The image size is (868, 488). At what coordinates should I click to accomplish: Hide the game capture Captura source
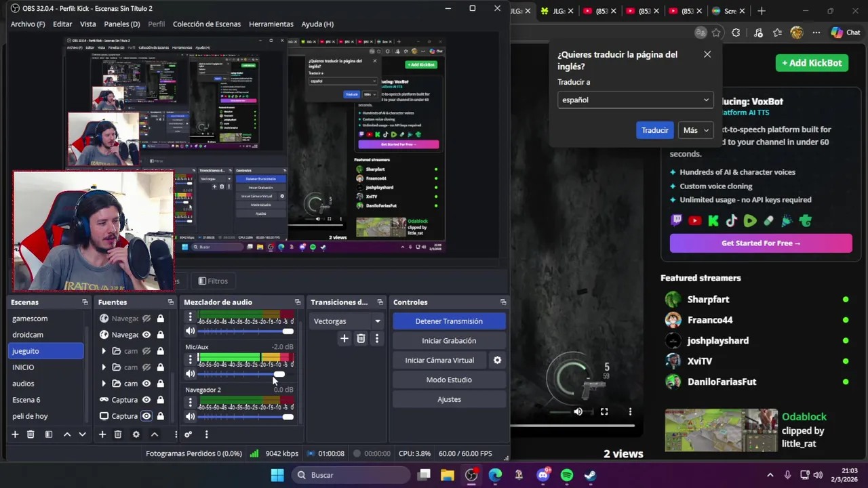coord(146,400)
